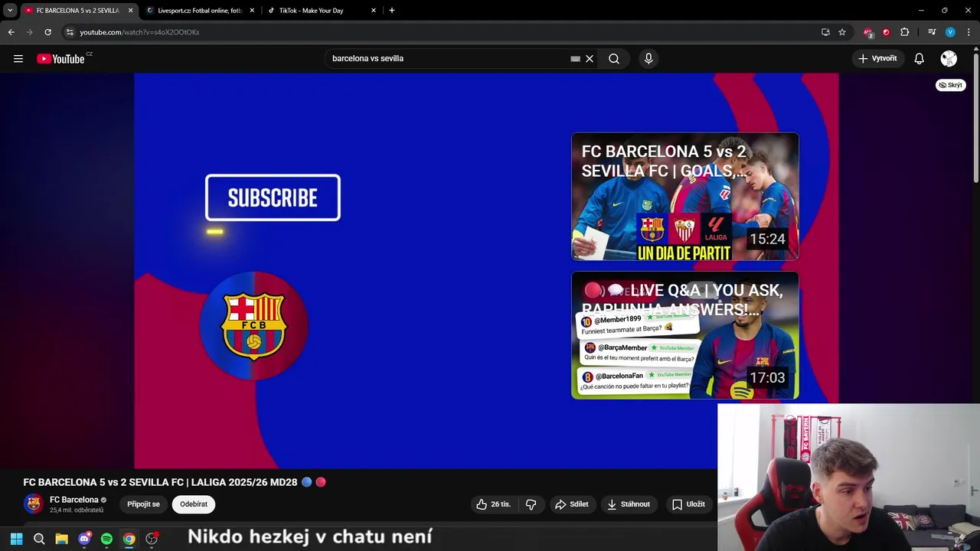Screen dimensions: 980x551
Task: Click the install app icon in address bar
Action: (x=825, y=32)
